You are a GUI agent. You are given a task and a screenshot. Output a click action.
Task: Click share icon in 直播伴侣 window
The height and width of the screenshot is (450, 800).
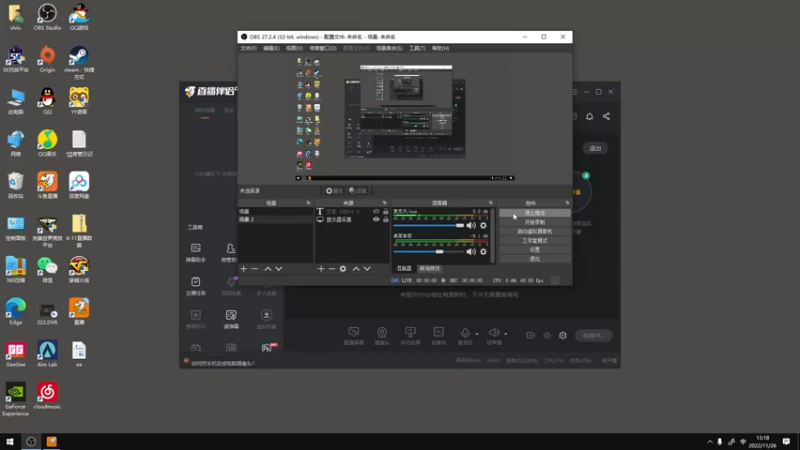606,116
